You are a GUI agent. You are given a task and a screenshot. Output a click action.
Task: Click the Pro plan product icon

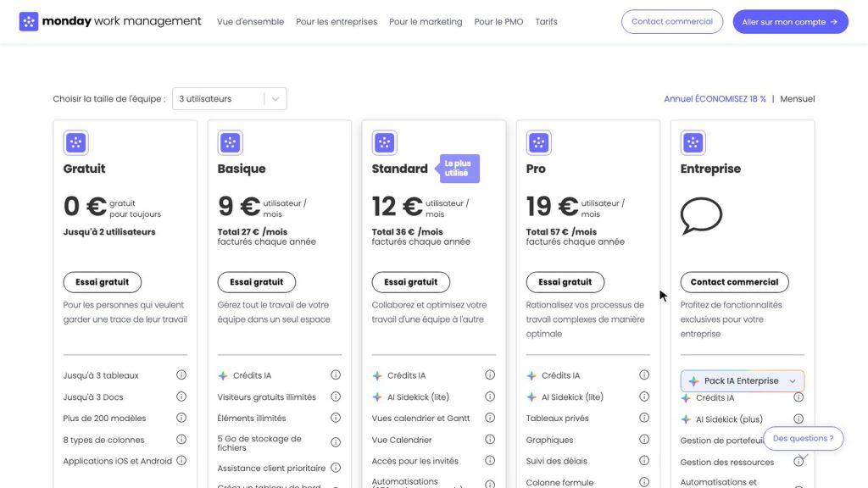pyautogui.click(x=538, y=142)
